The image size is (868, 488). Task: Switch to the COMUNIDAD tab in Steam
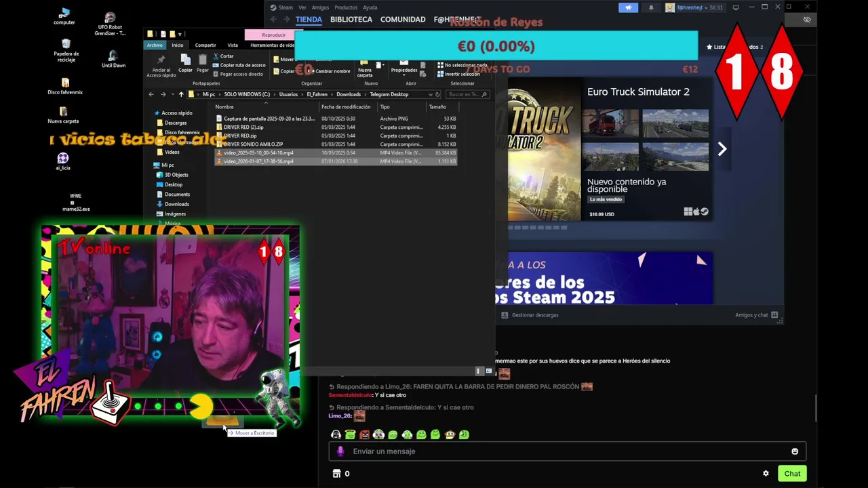point(403,20)
